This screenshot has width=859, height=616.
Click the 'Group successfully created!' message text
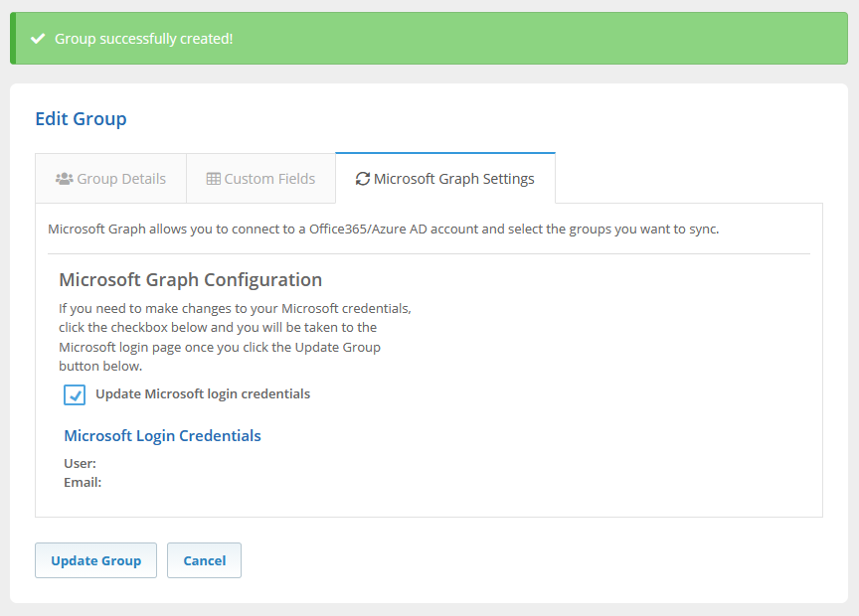(x=144, y=39)
